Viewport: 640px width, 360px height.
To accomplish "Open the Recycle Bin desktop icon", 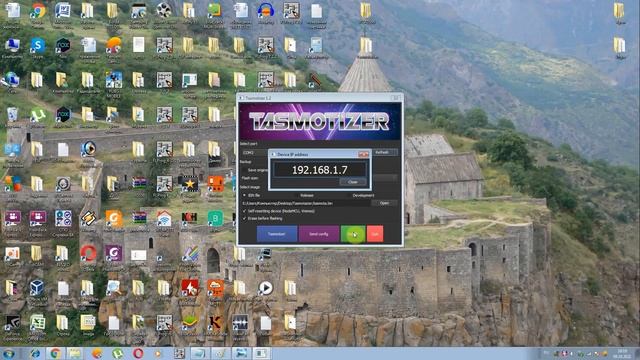I will [12, 115].
